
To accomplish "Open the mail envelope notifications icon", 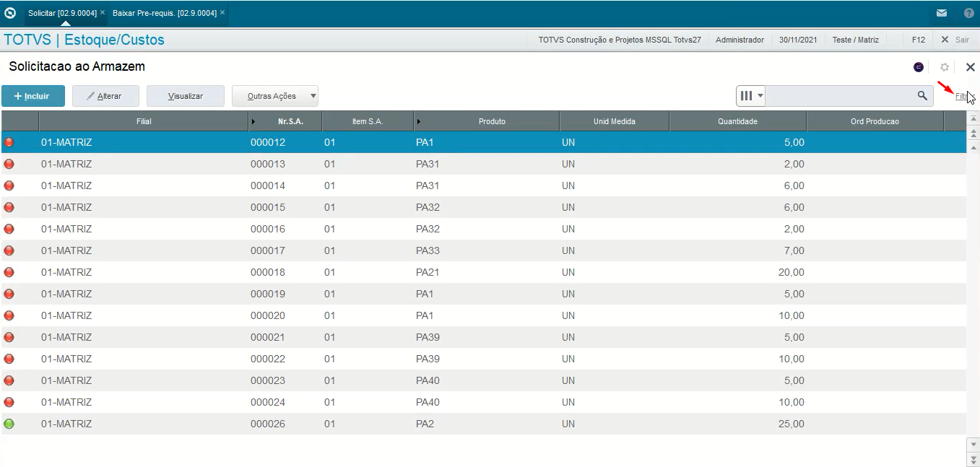I will click(942, 13).
